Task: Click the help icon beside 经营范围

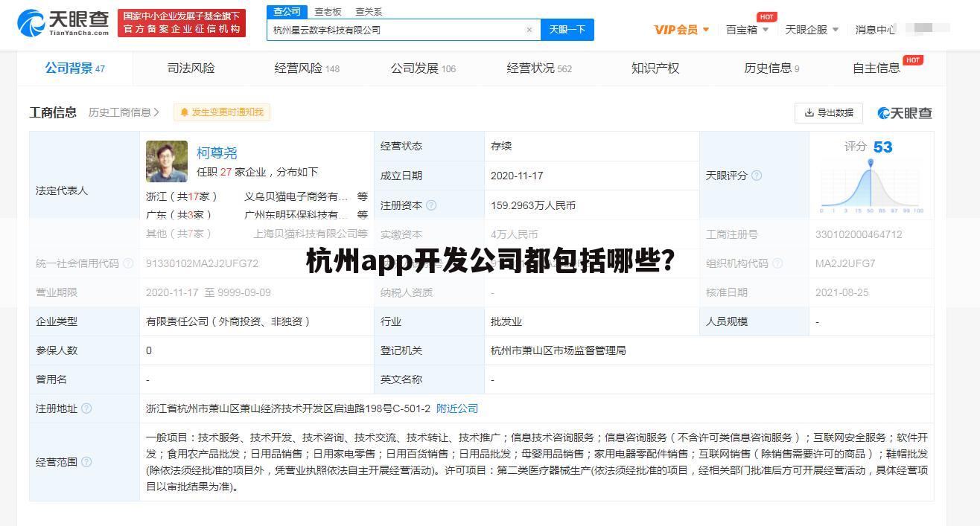Action: (86, 462)
